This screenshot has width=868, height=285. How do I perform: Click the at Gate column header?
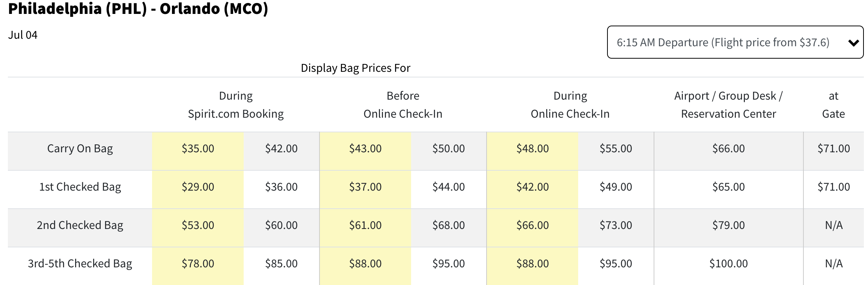(x=833, y=105)
